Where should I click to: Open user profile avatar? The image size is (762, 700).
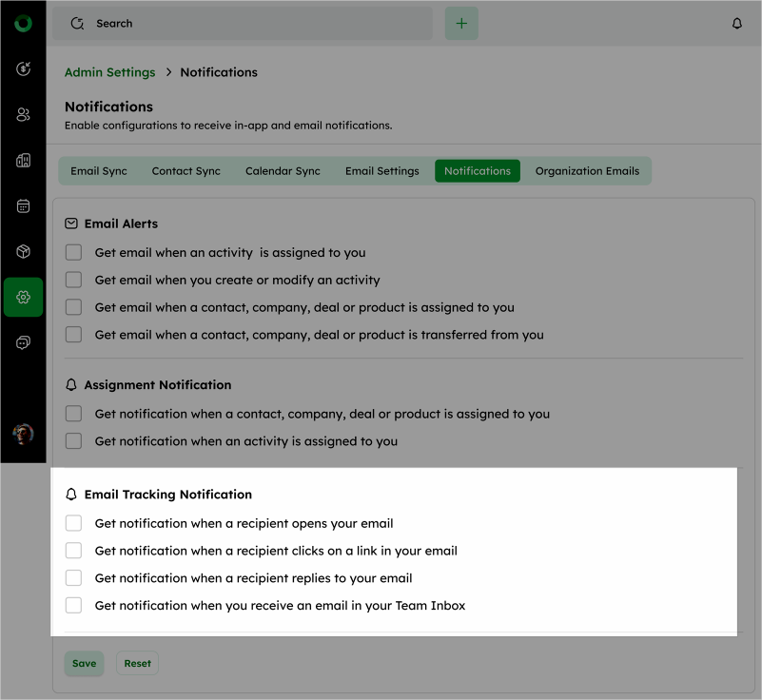[x=23, y=434]
